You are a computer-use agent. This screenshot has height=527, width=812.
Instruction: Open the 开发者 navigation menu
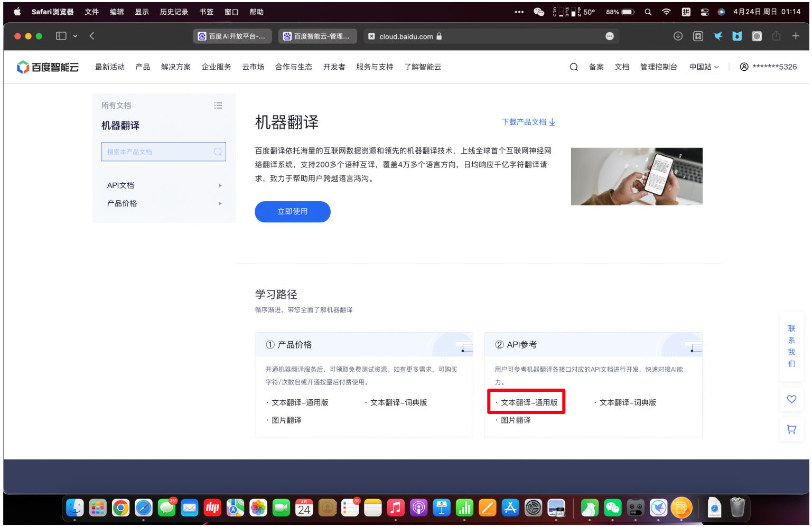click(x=334, y=67)
